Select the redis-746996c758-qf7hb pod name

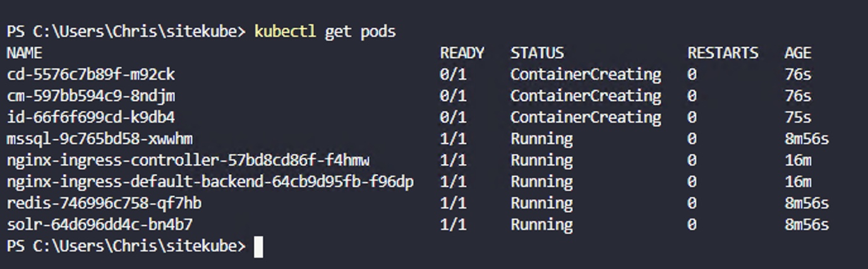tap(104, 203)
